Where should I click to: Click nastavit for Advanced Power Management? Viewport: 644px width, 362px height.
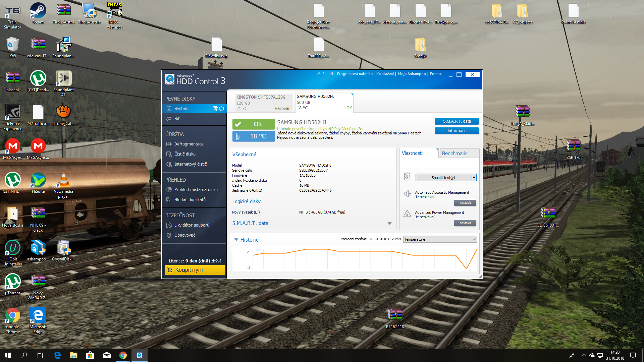pos(465,223)
